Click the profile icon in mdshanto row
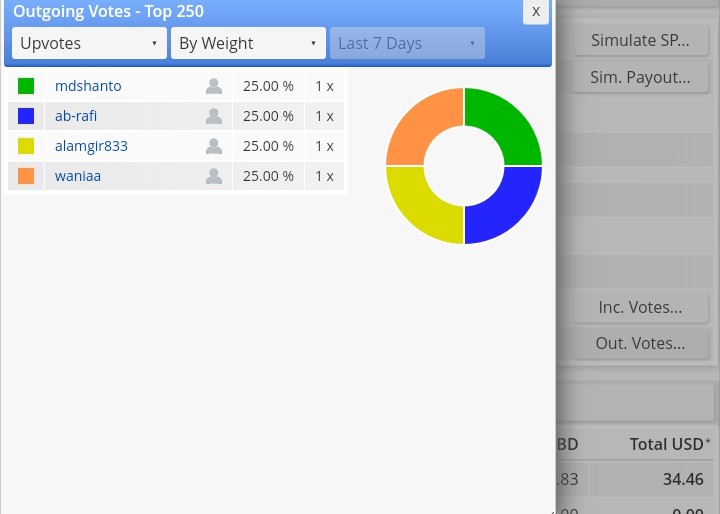Viewport: 720px width, 514px height. coord(214,86)
